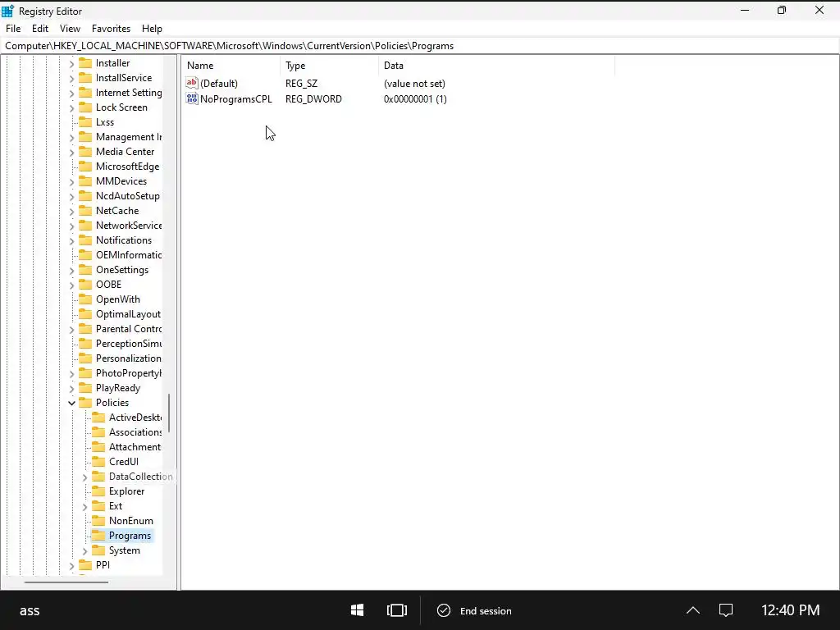Click the Programs folder icon
The height and width of the screenshot is (630, 840).
(x=98, y=536)
